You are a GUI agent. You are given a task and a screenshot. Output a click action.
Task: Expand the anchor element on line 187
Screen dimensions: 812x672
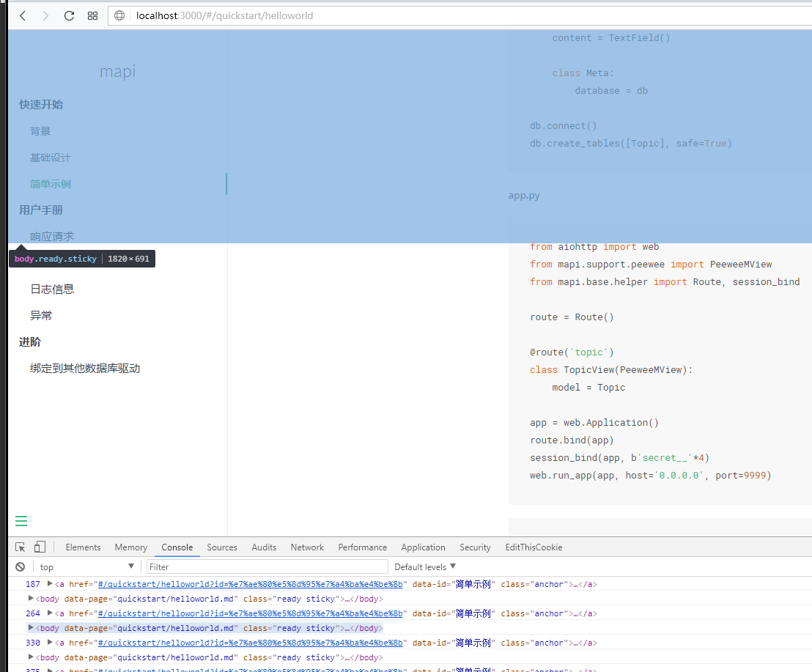(50, 583)
